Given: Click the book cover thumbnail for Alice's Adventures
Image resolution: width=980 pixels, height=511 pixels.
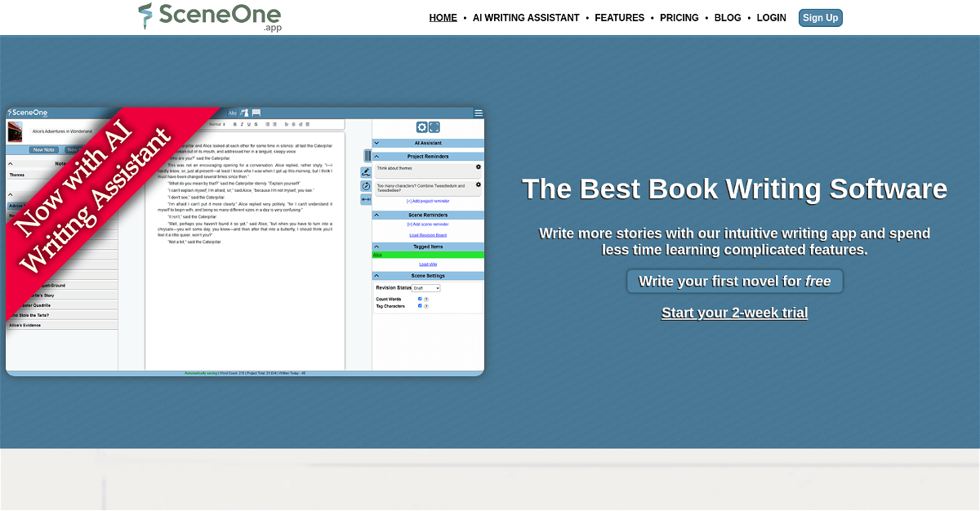Looking at the screenshot, I should [15, 131].
